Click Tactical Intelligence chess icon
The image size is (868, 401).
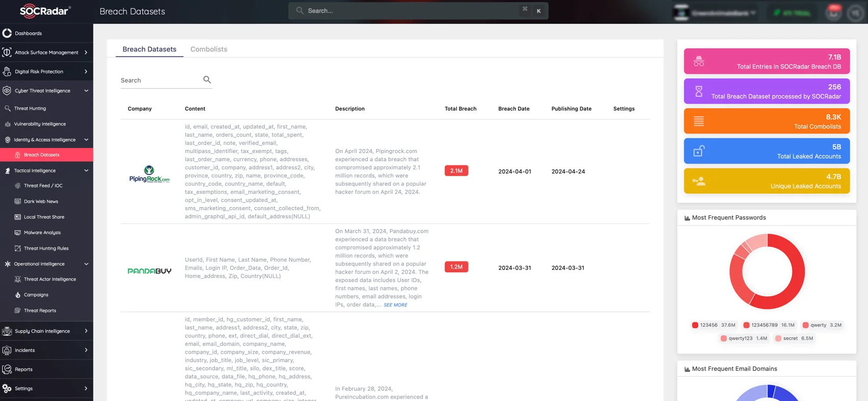8,170
